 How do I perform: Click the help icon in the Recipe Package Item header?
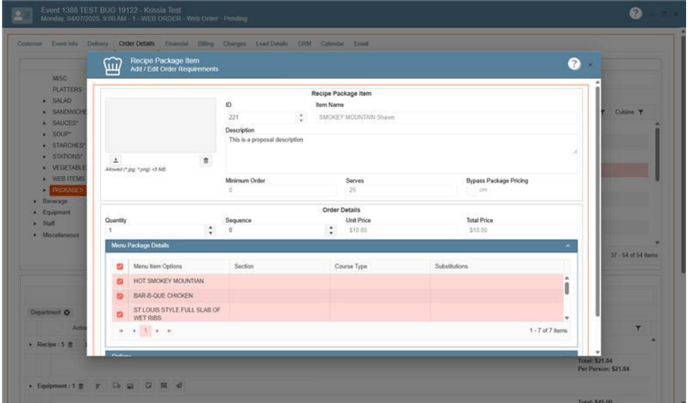(x=574, y=64)
